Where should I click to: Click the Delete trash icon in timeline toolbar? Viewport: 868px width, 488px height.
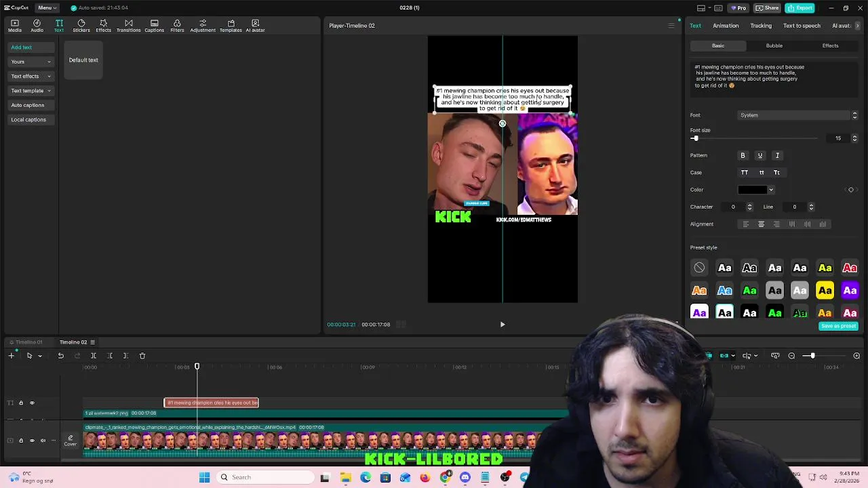[x=142, y=356]
